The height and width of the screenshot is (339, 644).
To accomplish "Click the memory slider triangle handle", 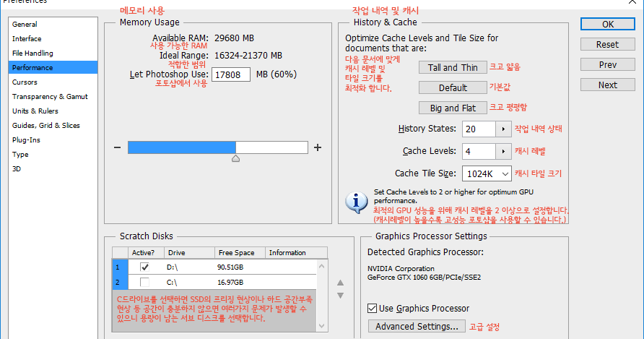I will point(236,158).
